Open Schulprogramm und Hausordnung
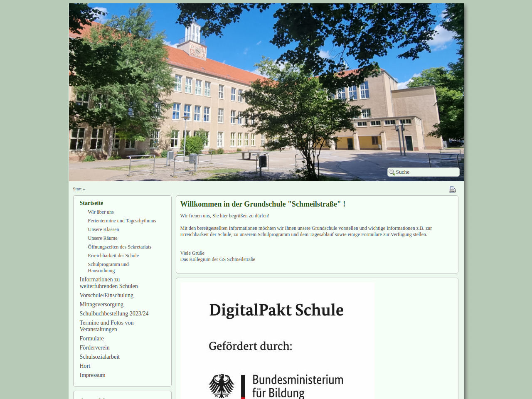This screenshot has height=399, width=532. tap(108, 267)
